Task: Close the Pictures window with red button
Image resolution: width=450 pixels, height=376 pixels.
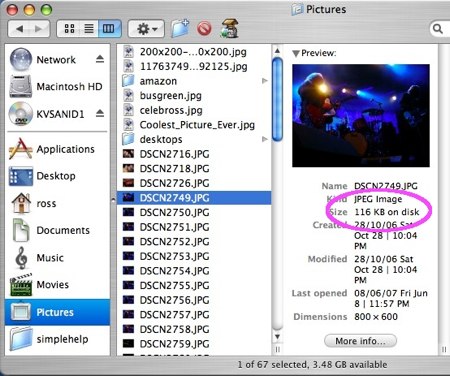Action: click(x=13, y=9)
